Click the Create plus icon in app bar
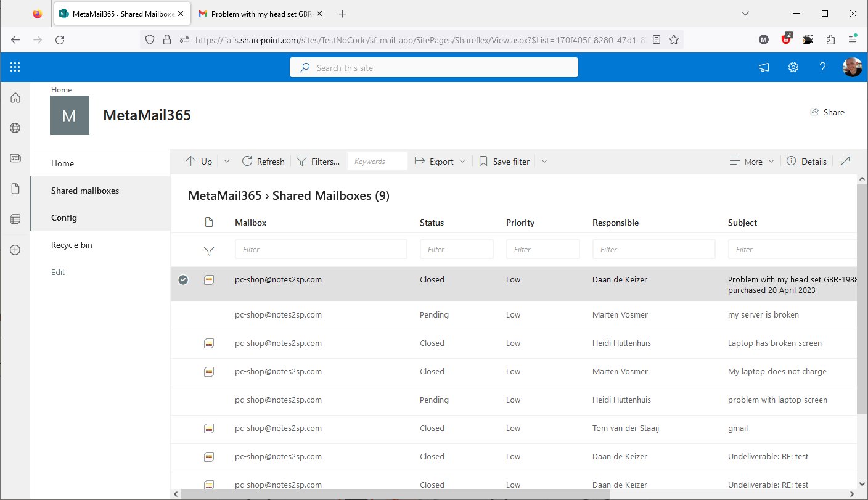The height and width of the screenshot is (500, 868). coord(15,250)
